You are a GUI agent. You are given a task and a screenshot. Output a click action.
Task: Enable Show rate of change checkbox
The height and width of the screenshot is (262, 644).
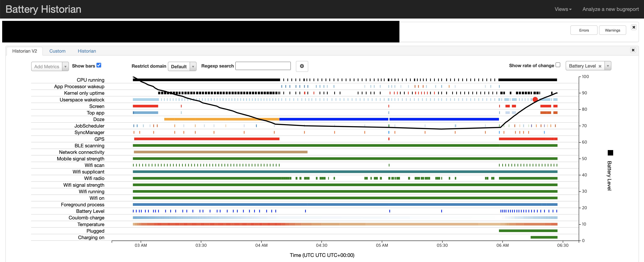(x=558, y=65)
